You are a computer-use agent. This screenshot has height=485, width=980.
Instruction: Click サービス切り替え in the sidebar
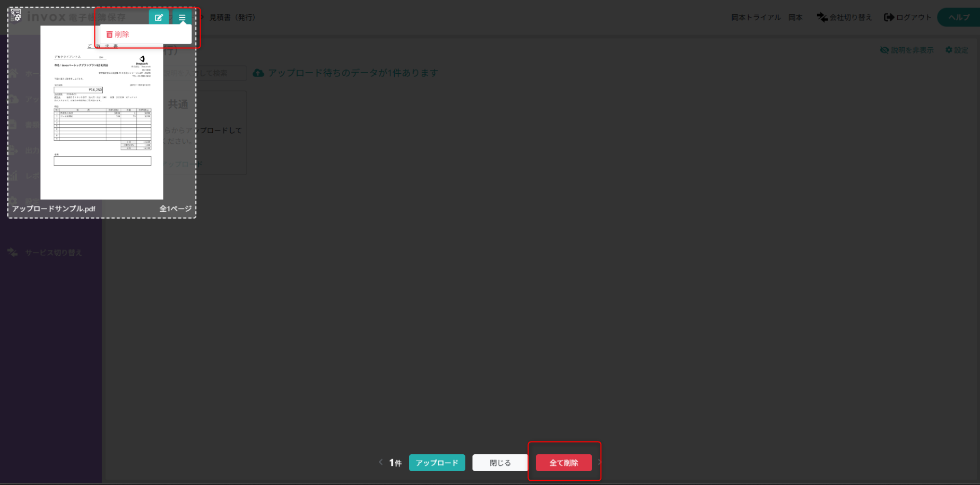[x=54, y=253]
